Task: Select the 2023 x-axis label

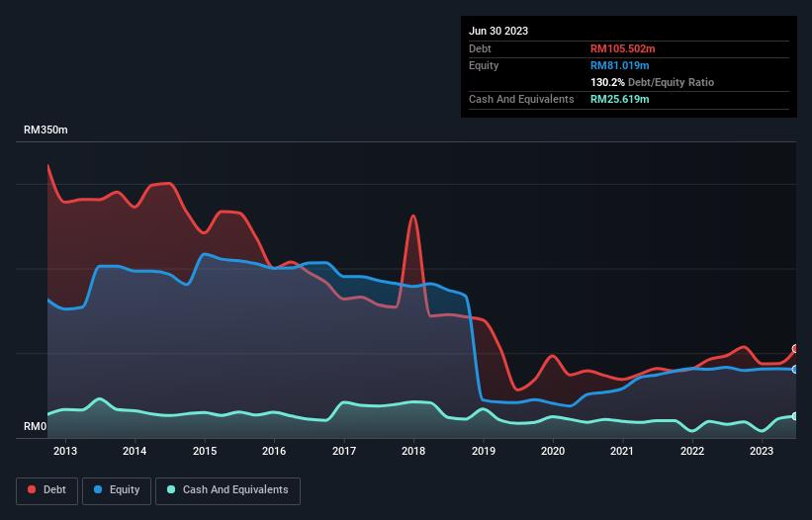Action: (762, 451)
